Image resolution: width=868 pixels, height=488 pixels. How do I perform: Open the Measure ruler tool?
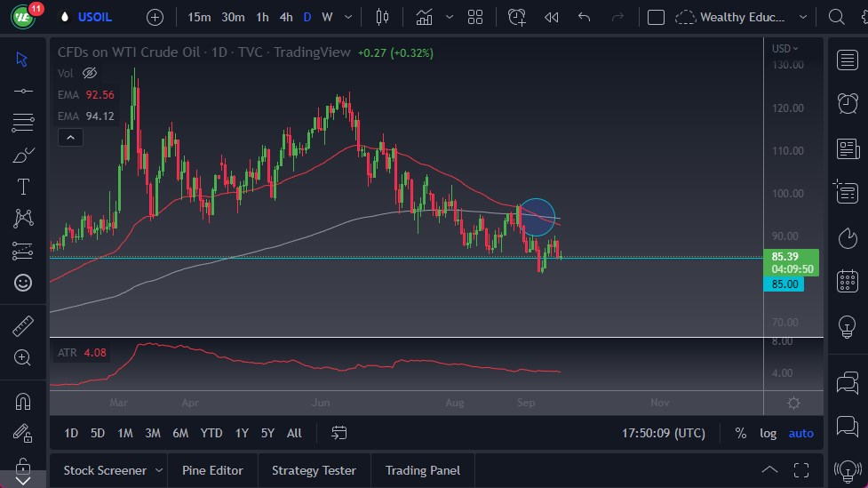23,326
